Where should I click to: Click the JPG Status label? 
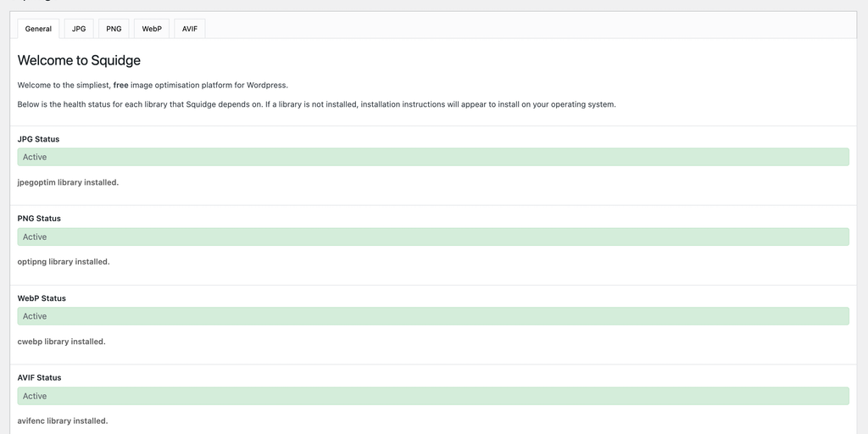[38, 139]
